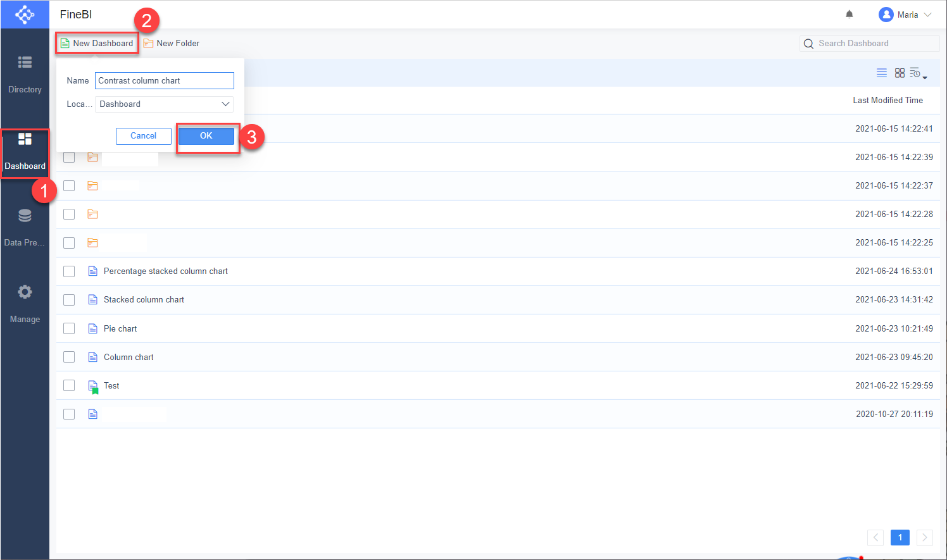This screenshot has width=947, height=560.
Task: Click the Last Modified Time column header
Action: pyautogui.click(x=887, y=100)
